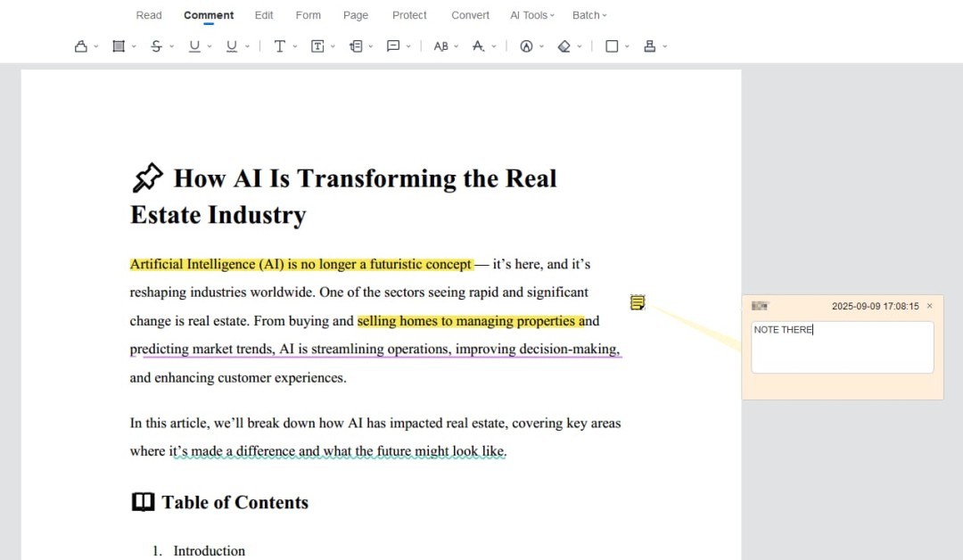
Task: Select the highlighter tool in toolbar
Action: [81, 46]
